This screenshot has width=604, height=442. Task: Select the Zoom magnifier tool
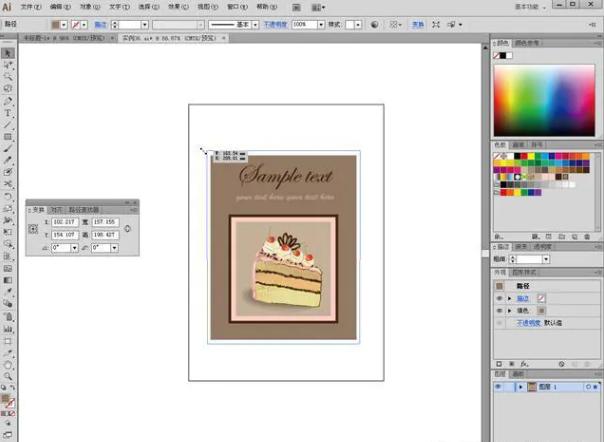(8, 377)
